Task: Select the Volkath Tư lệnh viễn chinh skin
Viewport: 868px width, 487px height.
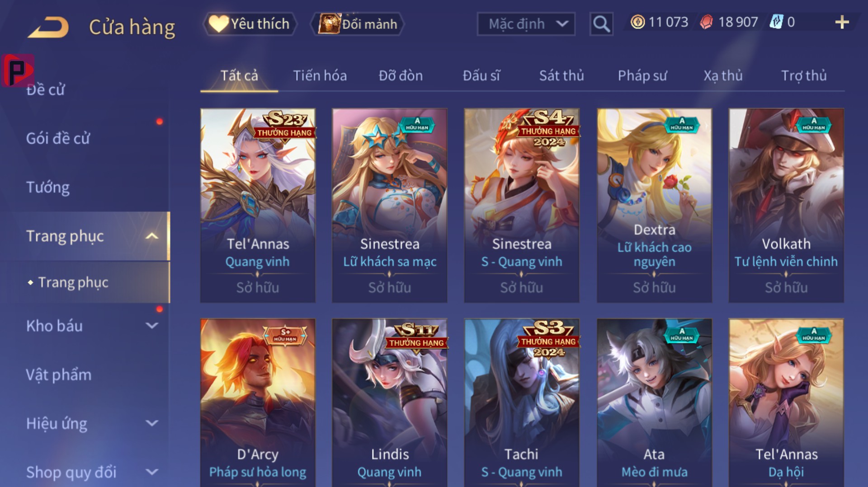Action: [786, 206]
